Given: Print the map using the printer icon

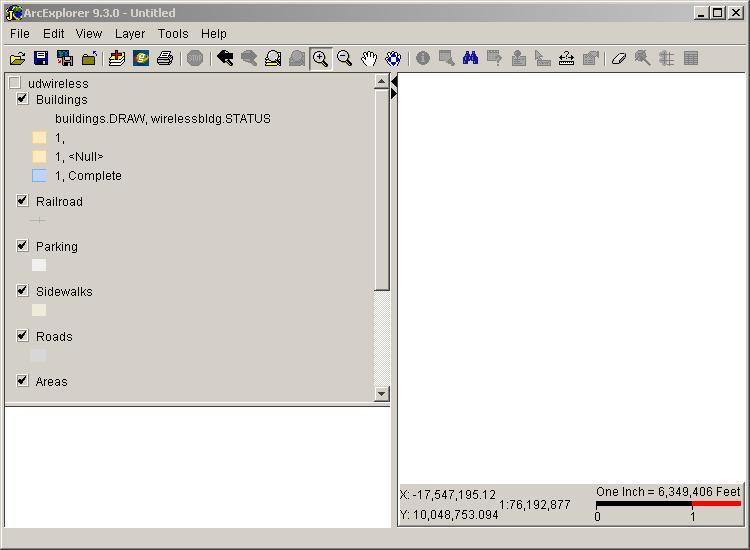Looking at the screenshot, I should (x=165, y=59).
